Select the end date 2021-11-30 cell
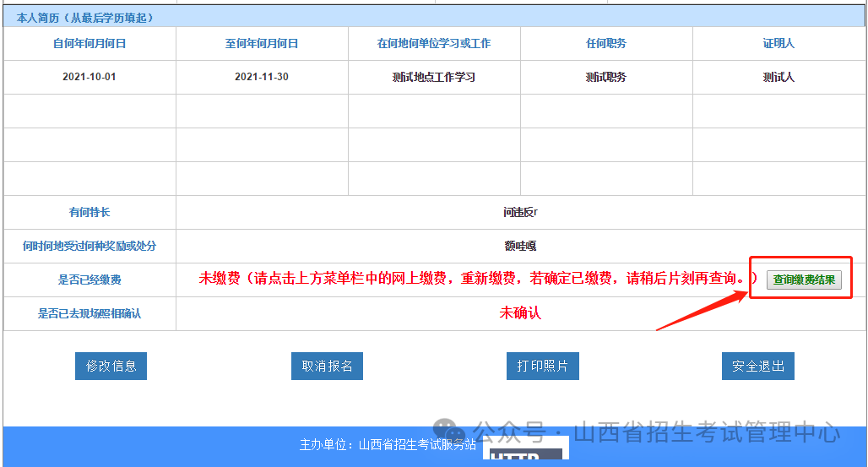The height and width of the screenshot is (467, 868). (x=262, y=77)
